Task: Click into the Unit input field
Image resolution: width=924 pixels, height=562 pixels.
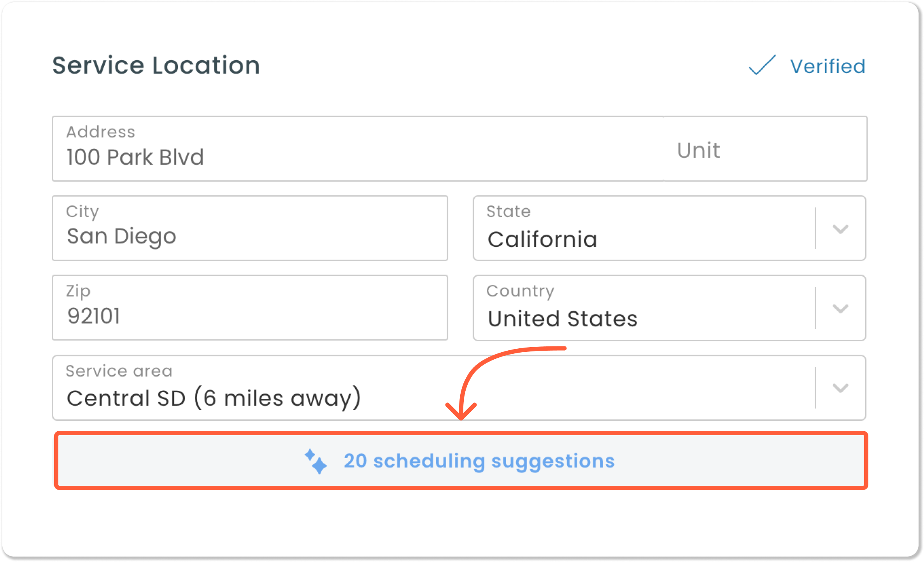Action: pyautogui.click(x=765, y=149)
